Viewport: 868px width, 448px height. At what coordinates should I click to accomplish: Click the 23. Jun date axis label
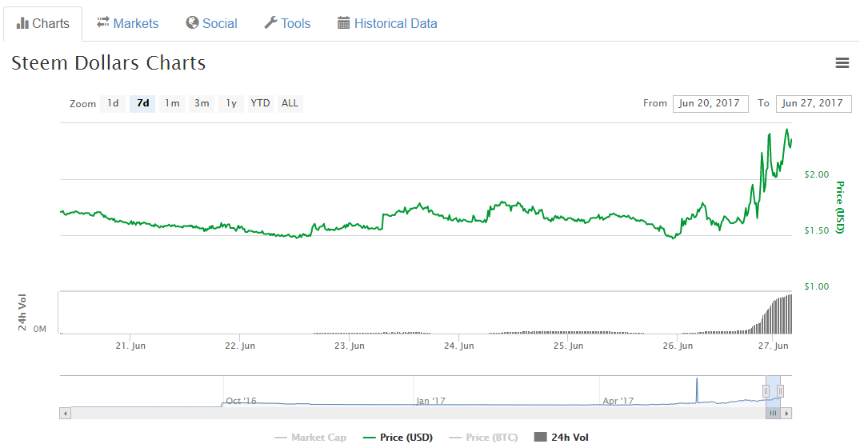click(350, 346)
